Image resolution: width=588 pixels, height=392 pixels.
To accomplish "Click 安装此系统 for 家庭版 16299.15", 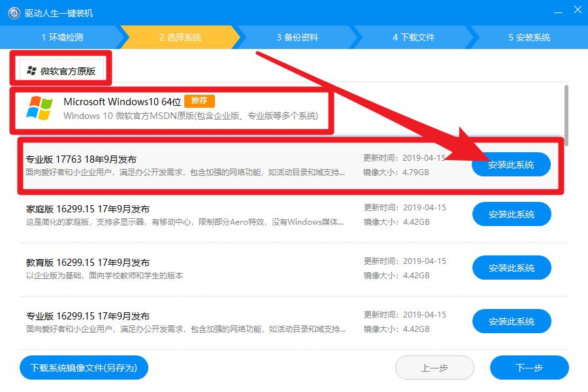I will (512, 214).
